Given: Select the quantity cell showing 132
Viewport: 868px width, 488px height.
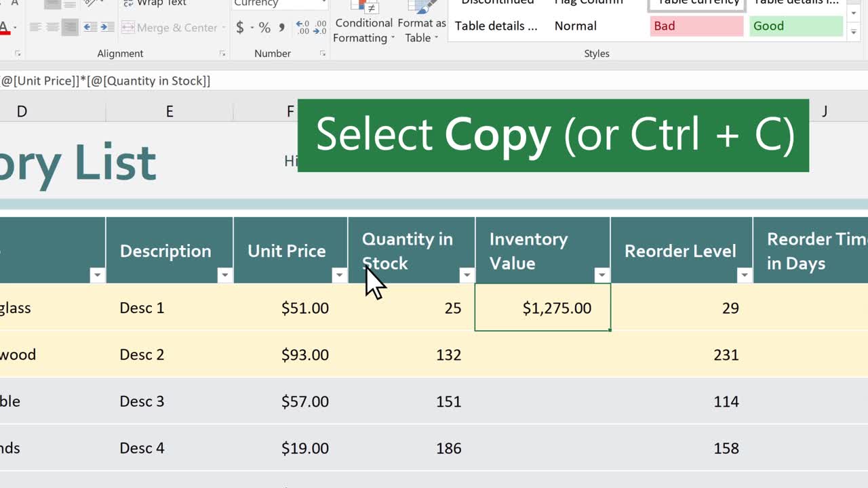Looking at the screenshot, I should pyautogui.click(x=412, y=354).
